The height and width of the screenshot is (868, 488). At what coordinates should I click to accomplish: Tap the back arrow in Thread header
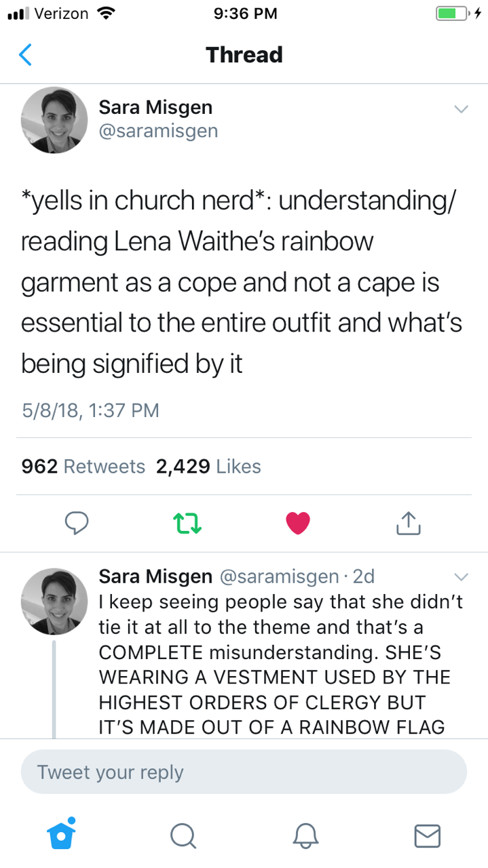tap(25, 55)
